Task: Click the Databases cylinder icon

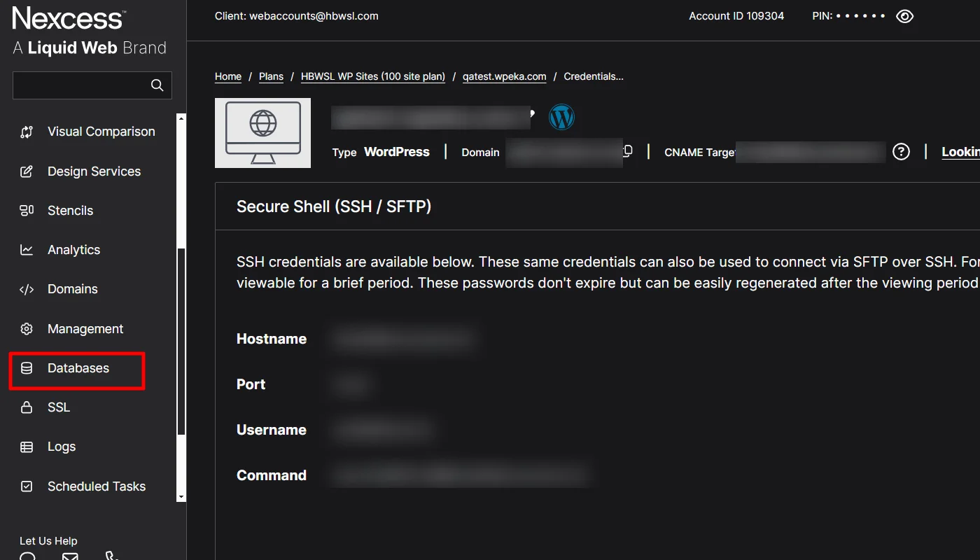Action: tap(27, 368)
